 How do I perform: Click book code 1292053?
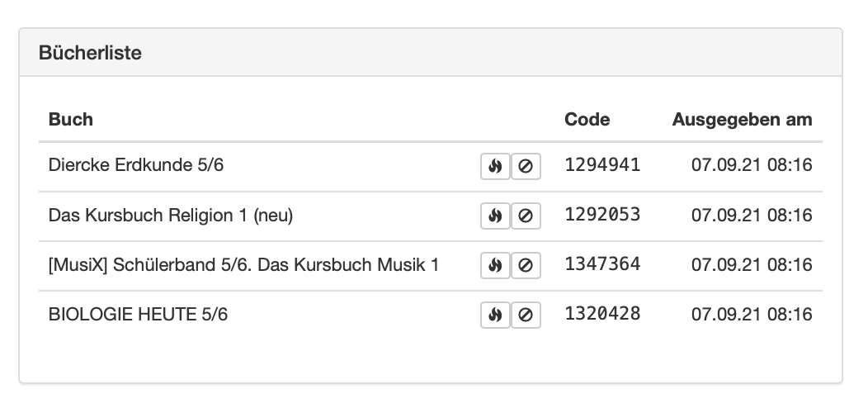[602, 215]
